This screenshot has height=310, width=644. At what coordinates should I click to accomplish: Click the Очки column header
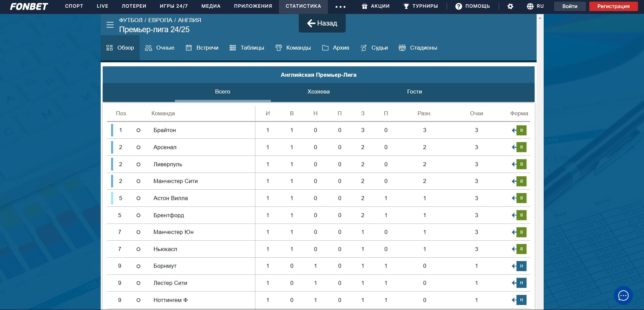coord(476,113)
